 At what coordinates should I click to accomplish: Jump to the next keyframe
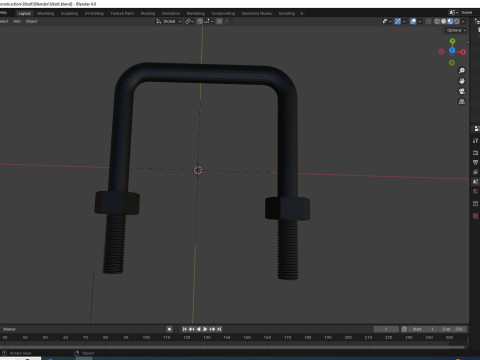point(212,329)
